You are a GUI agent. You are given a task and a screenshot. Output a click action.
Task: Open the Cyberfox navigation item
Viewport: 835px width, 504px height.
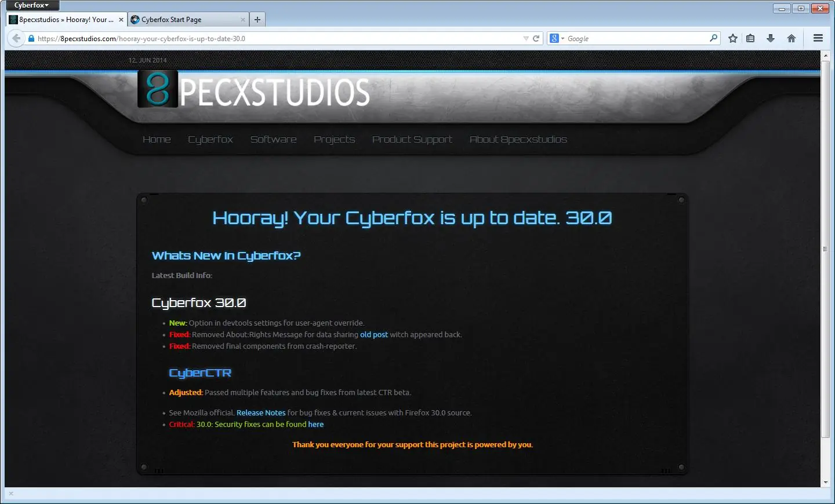pyautogui.click(x=210, y=140)
